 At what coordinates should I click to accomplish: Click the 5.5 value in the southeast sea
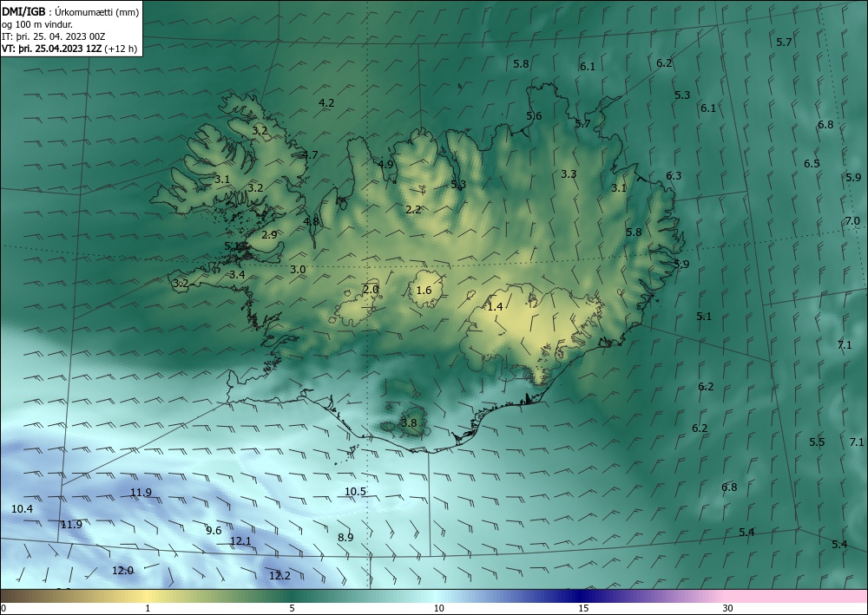(817, 442)
